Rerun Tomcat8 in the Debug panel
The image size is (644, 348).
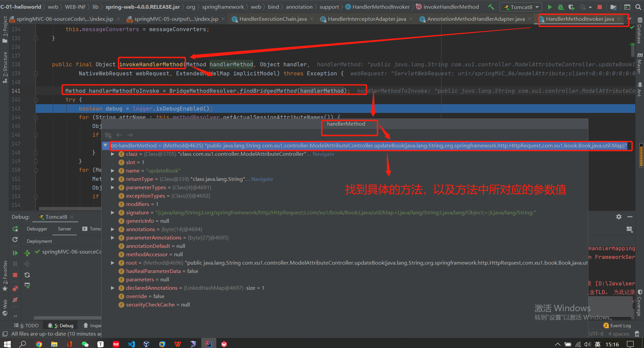coord(15,229)
